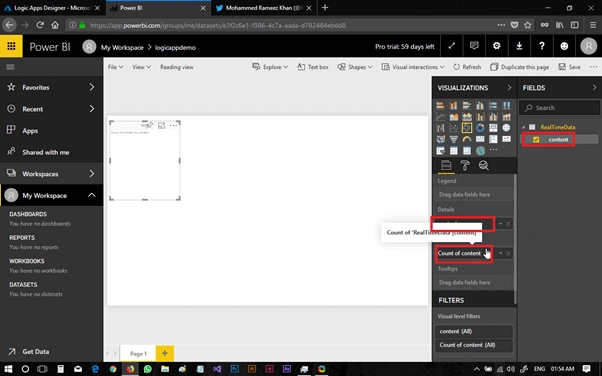The height and width of the screenshot is (376, 602).
Task: Choose the Waterfall chart visualization
Action: point(440,128)
